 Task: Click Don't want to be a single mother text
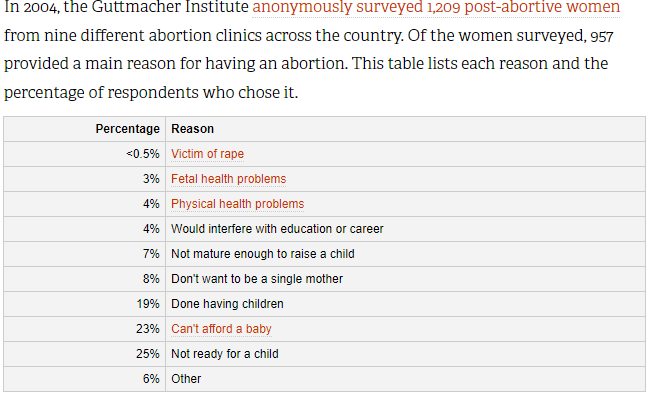257,279
